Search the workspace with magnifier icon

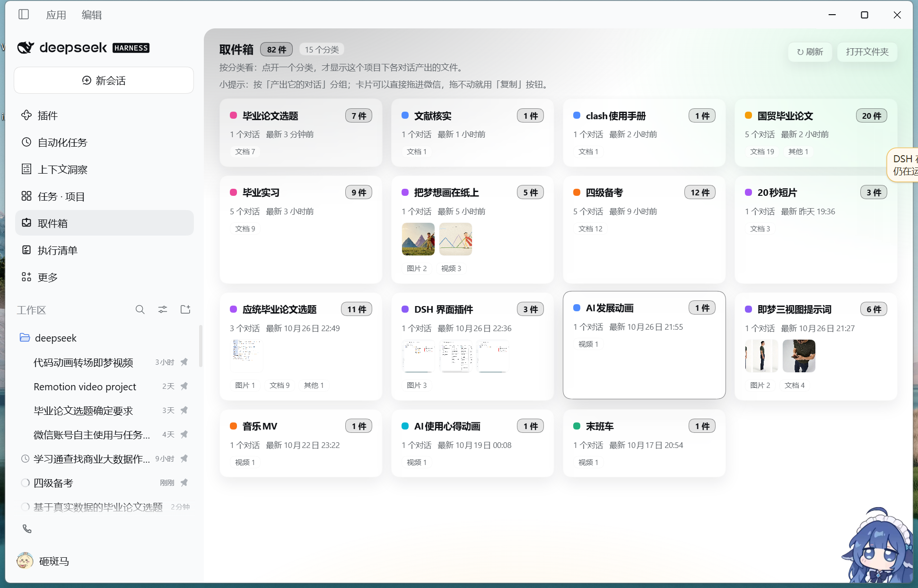point(140,310)
